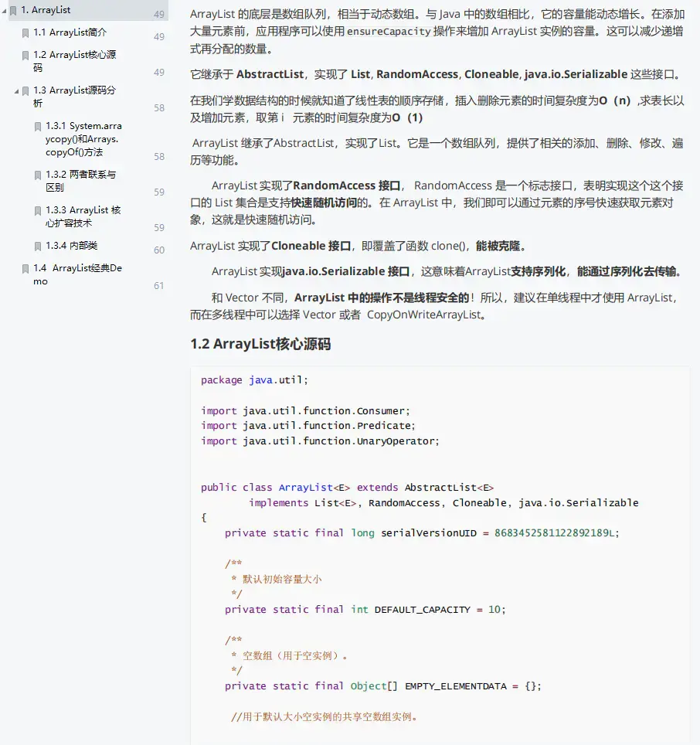The width and height of the screenshot is (700, 745).
Task: Jump to '1.3.4 内部类' bookmark
Action: pos(72,246)
